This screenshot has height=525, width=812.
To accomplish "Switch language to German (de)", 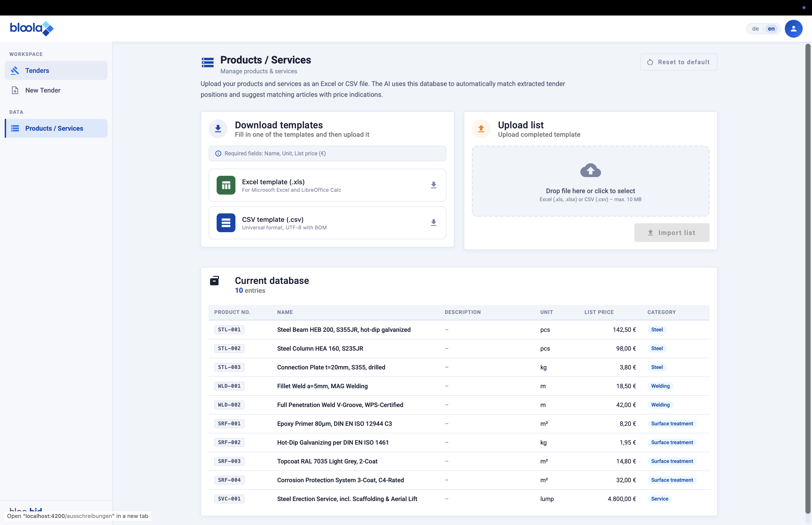I will [755, 29].
